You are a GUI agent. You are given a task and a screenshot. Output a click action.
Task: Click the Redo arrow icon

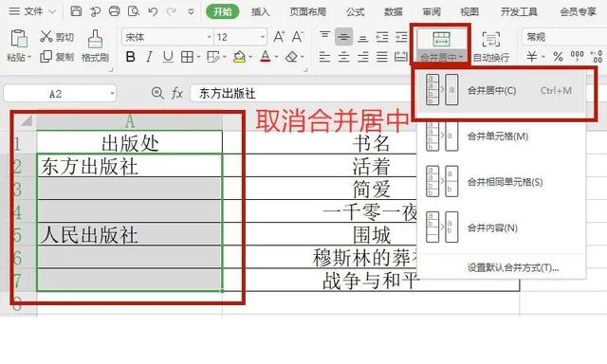click(x=172, y=11)
